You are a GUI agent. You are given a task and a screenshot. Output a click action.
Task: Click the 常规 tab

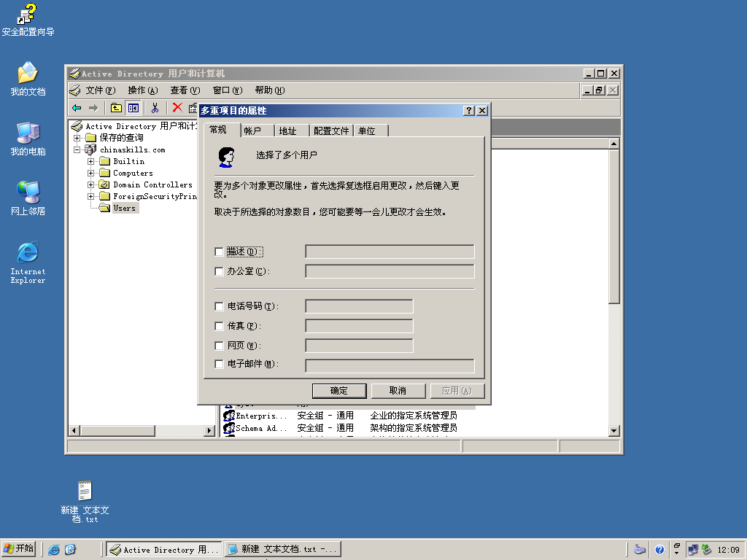point(222,130)
